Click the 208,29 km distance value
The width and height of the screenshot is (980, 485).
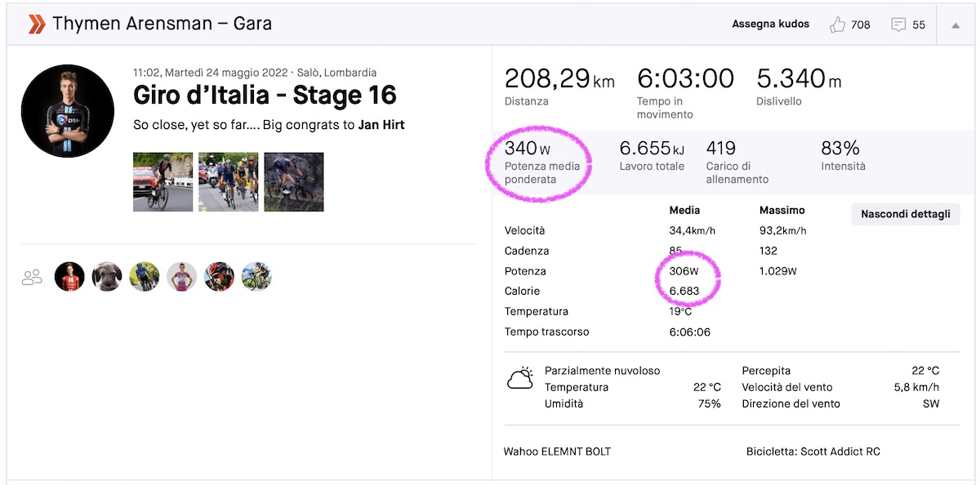pos(559,79)
